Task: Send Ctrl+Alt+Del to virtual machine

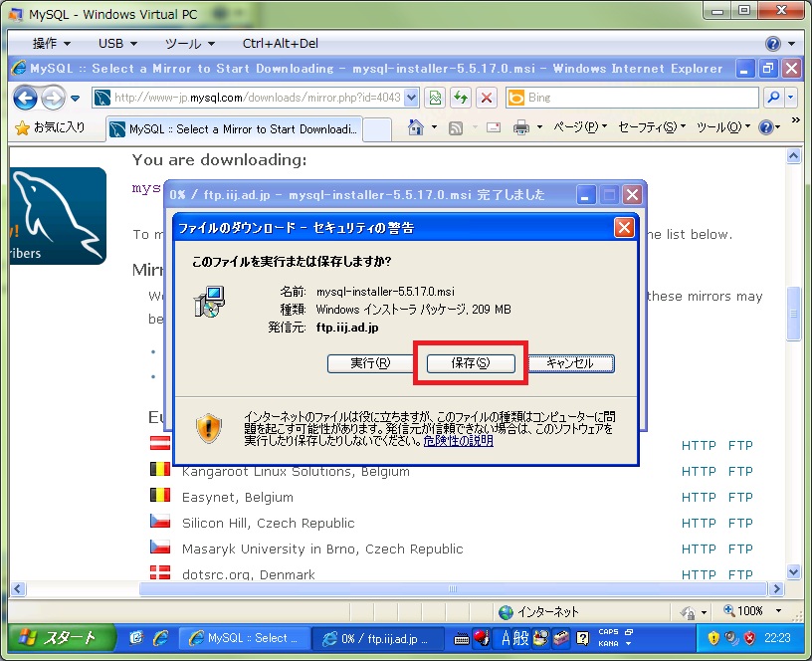Action: pos(281,44)
